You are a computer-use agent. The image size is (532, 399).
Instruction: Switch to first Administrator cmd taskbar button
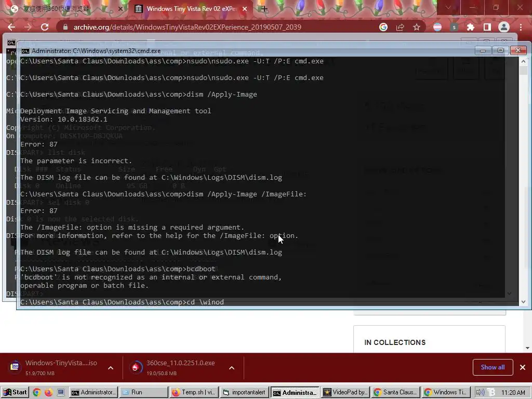coord(94,392)
